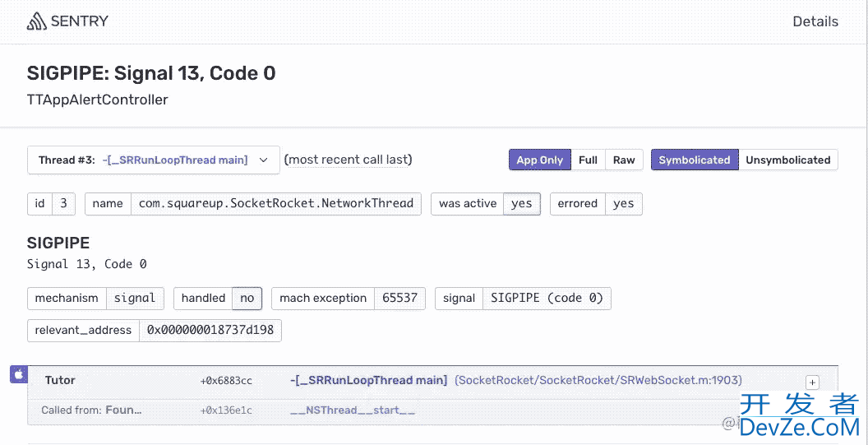Click the SENTRY brand text
Screen dimensions: 868x445
click(x=79, y=21)
